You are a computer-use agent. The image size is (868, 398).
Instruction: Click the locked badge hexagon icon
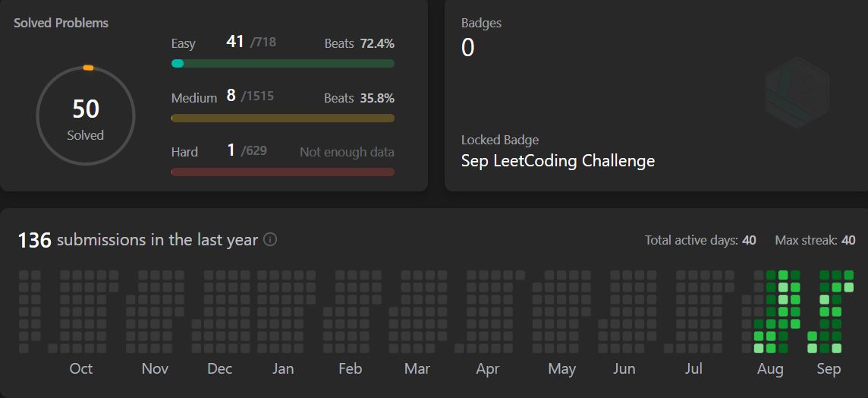pos(796,94)
